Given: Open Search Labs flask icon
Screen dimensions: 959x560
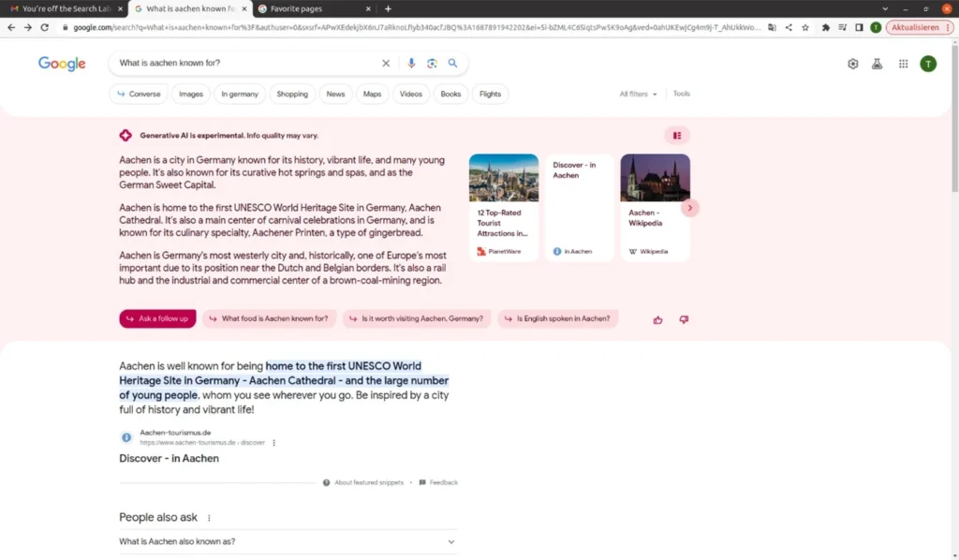Looking at the screenshot, I should click(878, 64).
